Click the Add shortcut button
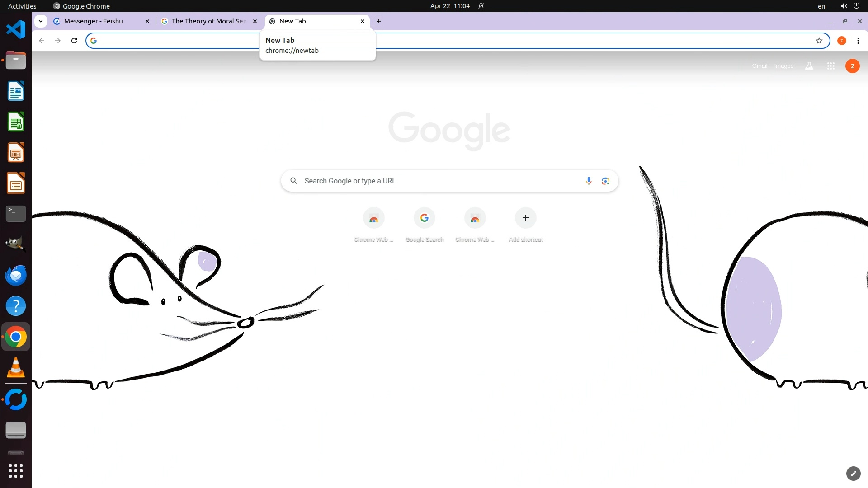 coord(526,218)
